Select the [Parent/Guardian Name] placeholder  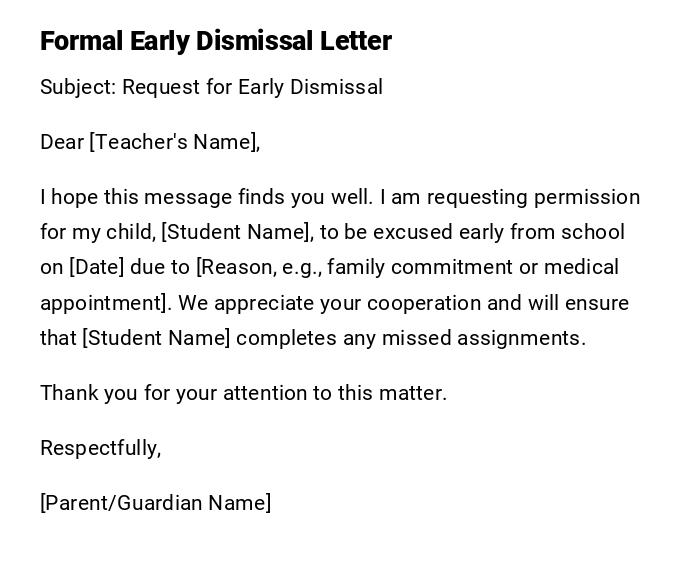tap(155, 503)
